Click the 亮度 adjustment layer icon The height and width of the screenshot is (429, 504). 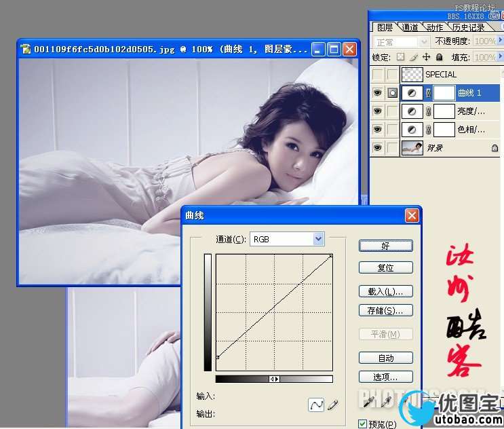412,111
